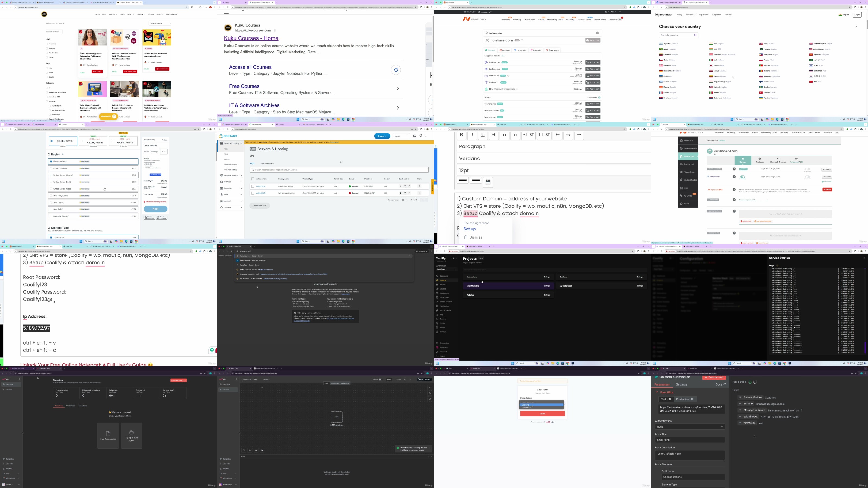The height and width of the screenshot is (488, 868).
Task: Click the Bold icon in the notepad toolbar
Action: pyautogui.click(x=461, y=135)
